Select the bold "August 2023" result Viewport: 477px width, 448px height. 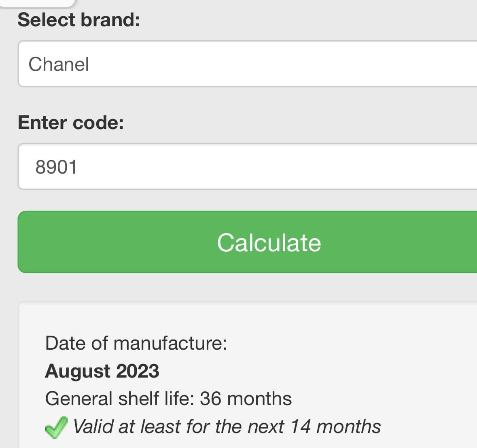(x=102, y=371)
